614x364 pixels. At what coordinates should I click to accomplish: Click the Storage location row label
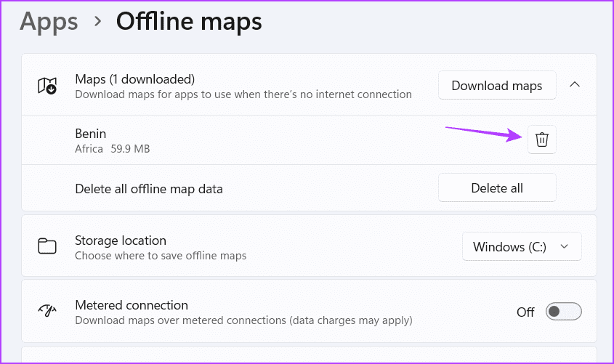click(x=121, y=240)
